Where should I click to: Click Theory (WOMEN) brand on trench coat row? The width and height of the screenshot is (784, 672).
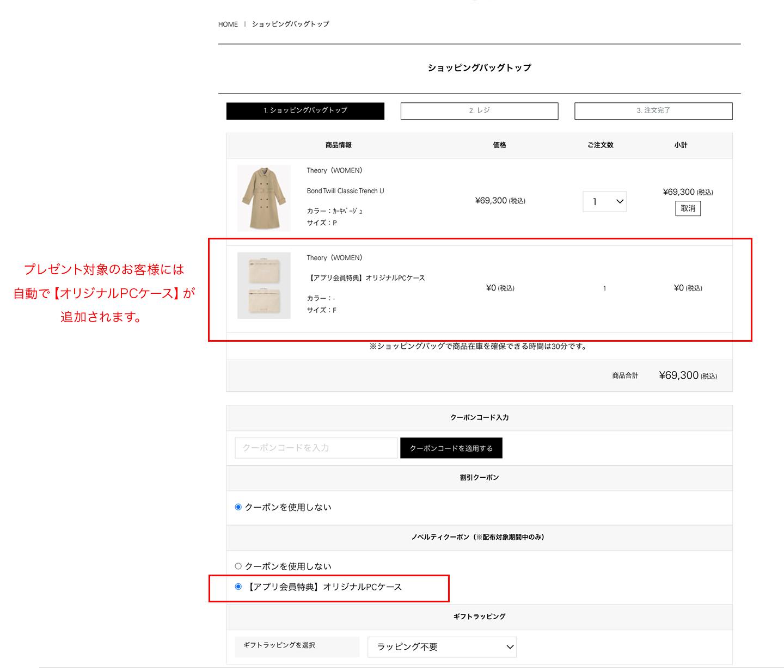(334, 171)
